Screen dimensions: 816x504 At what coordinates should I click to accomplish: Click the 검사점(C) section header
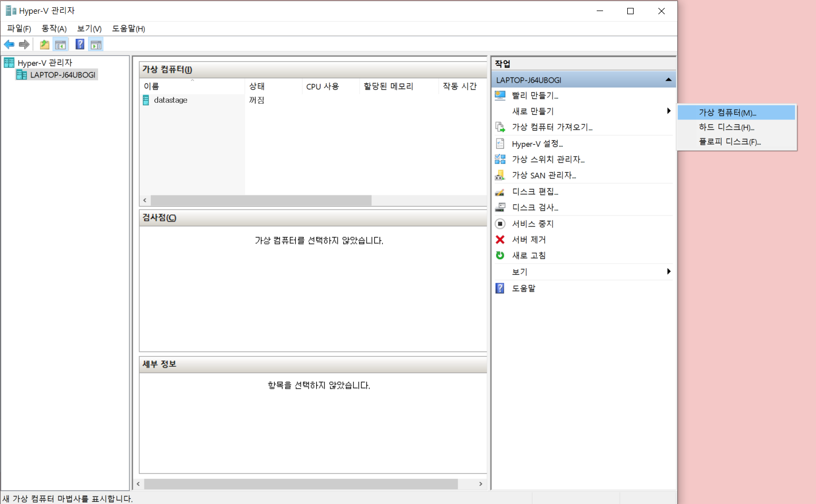point(313,218)
